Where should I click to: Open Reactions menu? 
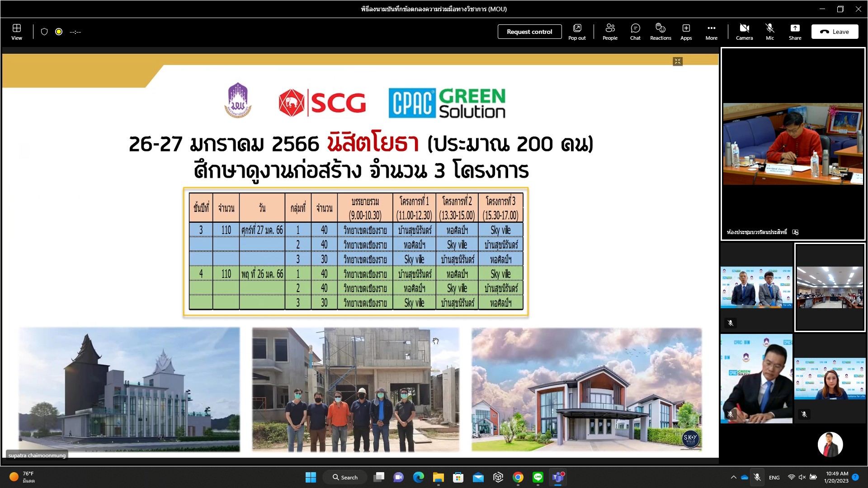[x=660, y=32]
